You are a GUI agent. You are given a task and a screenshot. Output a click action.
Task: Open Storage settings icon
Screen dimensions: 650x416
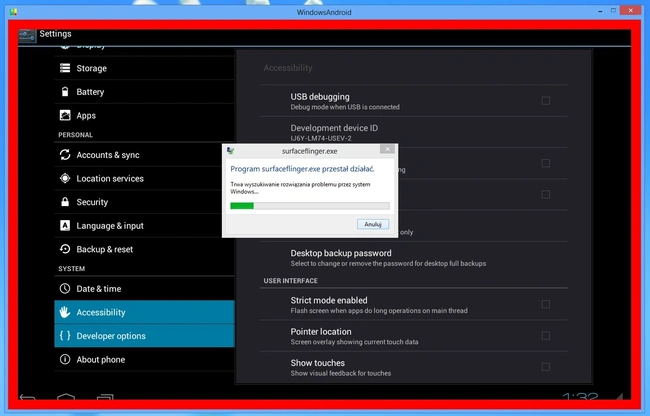point(65,68)
